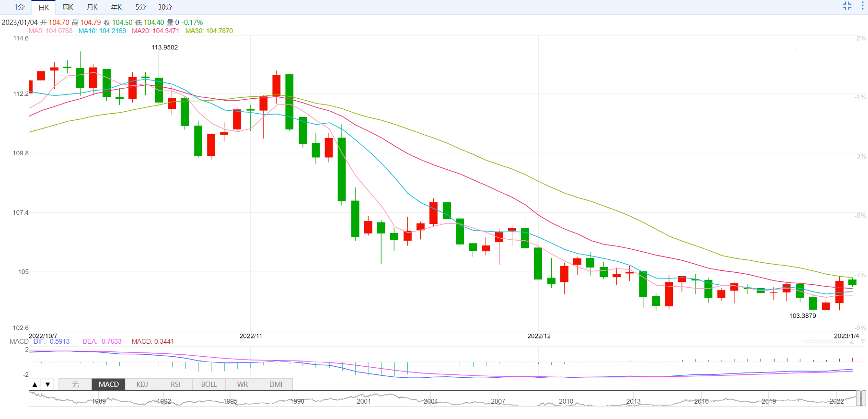Click the 1989 label on overview timeline

99,401
